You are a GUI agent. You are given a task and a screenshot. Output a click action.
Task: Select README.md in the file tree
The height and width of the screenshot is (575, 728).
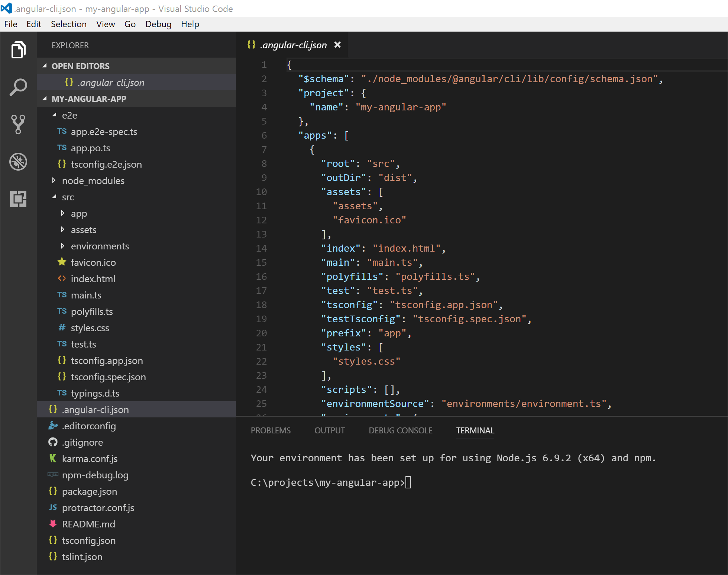point(88,524)
